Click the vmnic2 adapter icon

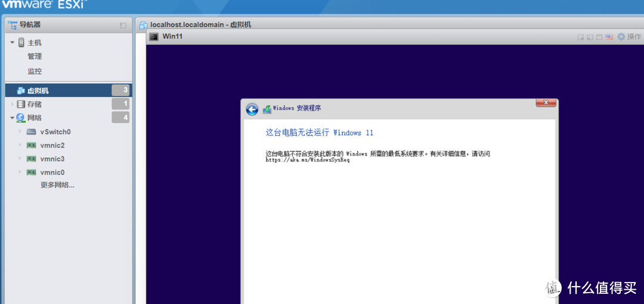click(x=31, y=145)
